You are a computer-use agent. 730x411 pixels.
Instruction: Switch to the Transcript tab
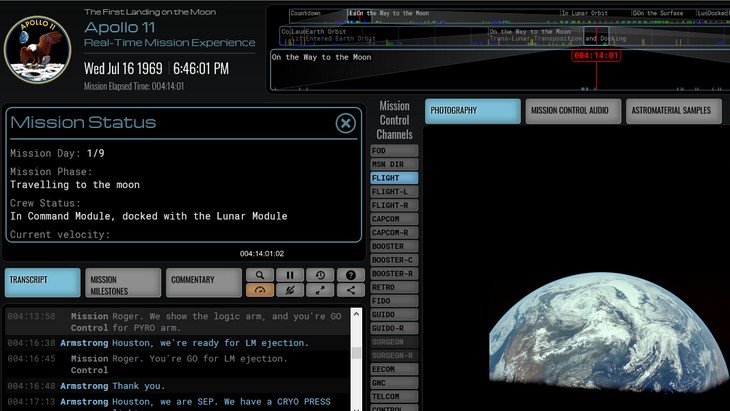pos(42,282)
